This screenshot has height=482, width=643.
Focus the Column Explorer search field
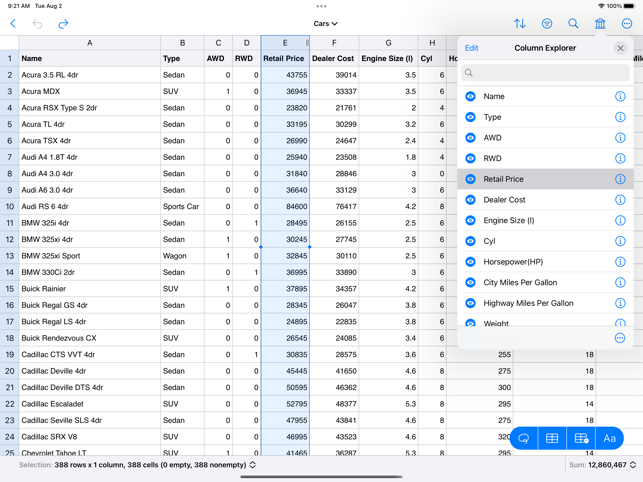545,73
